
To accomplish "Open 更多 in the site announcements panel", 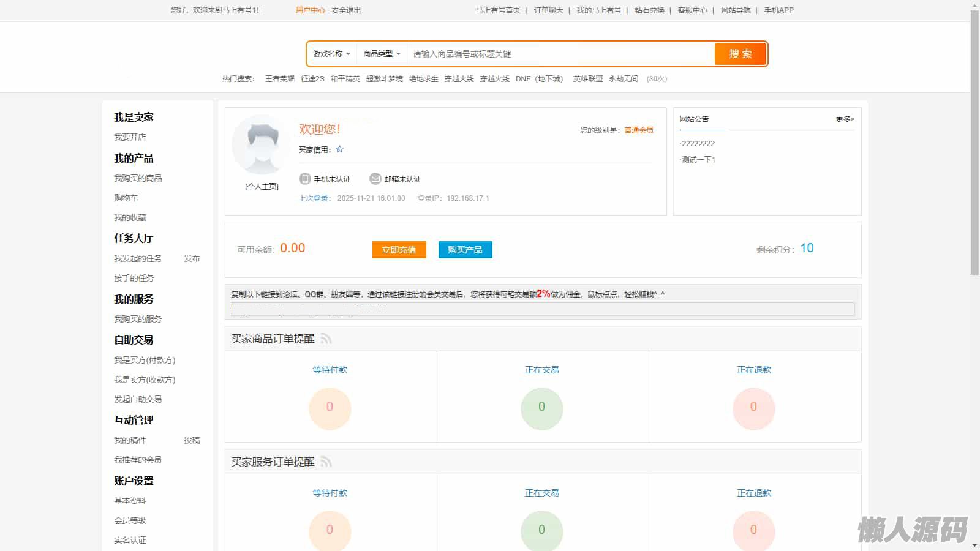I will coord(845,119).
